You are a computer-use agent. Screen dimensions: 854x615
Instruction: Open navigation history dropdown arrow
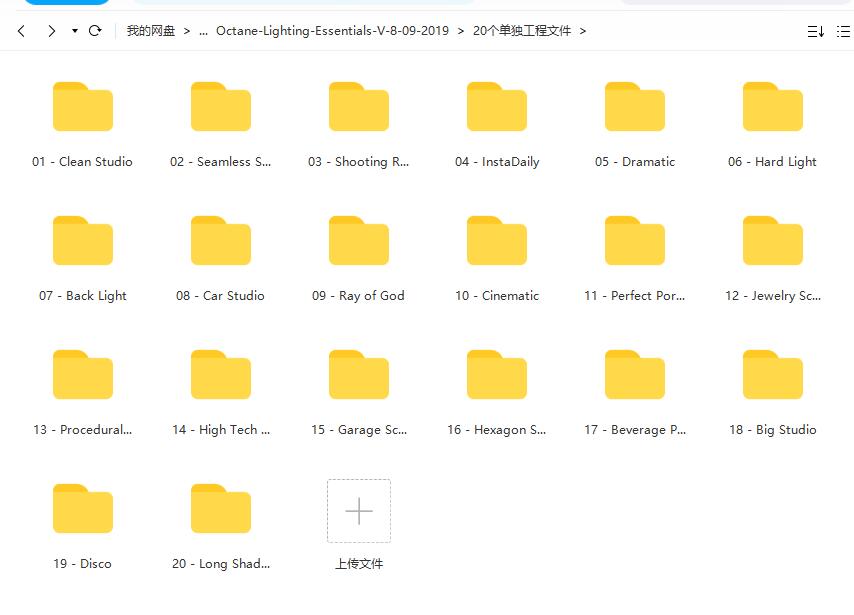pos(75,31)
